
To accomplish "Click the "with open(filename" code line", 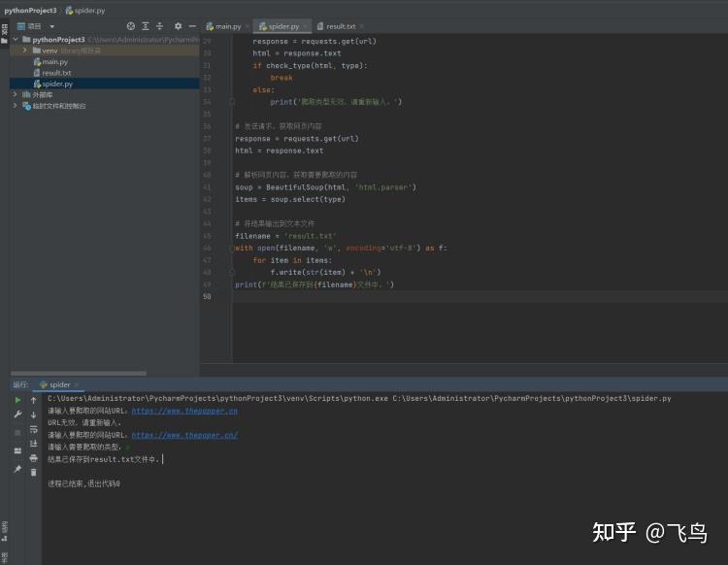I will pos(341,248).
